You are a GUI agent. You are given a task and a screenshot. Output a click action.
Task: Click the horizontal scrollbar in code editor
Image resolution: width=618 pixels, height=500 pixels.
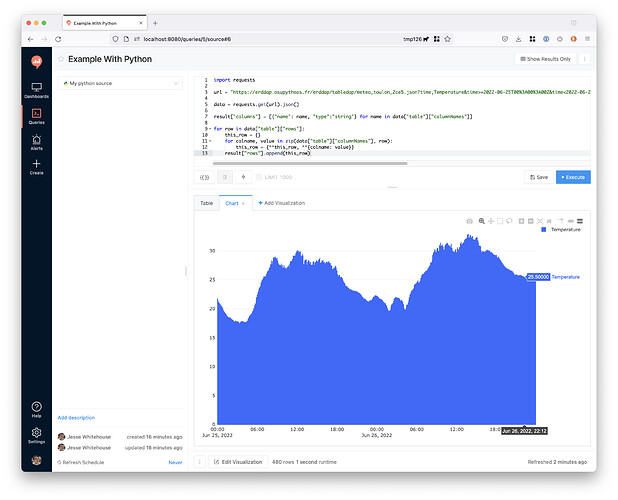coord(310,163)
